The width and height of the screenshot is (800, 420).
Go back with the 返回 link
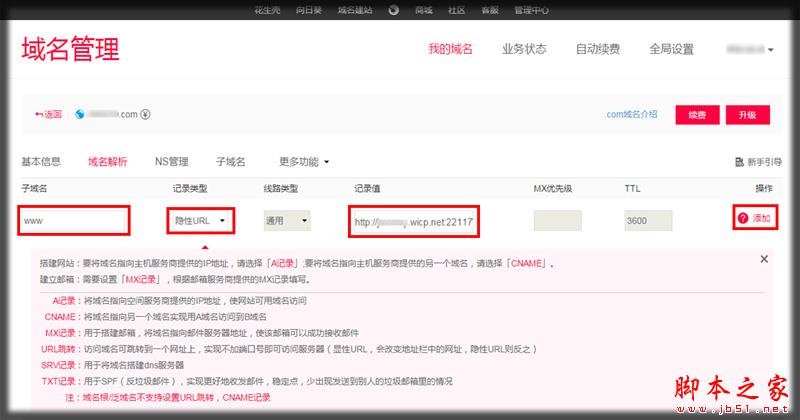point(48,114)
